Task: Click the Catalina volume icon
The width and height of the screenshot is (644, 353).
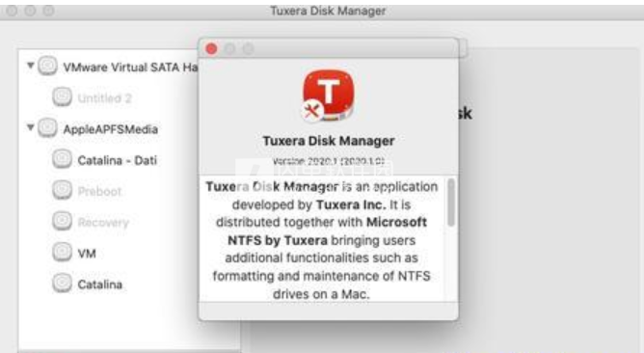Action: pos(62,284)
